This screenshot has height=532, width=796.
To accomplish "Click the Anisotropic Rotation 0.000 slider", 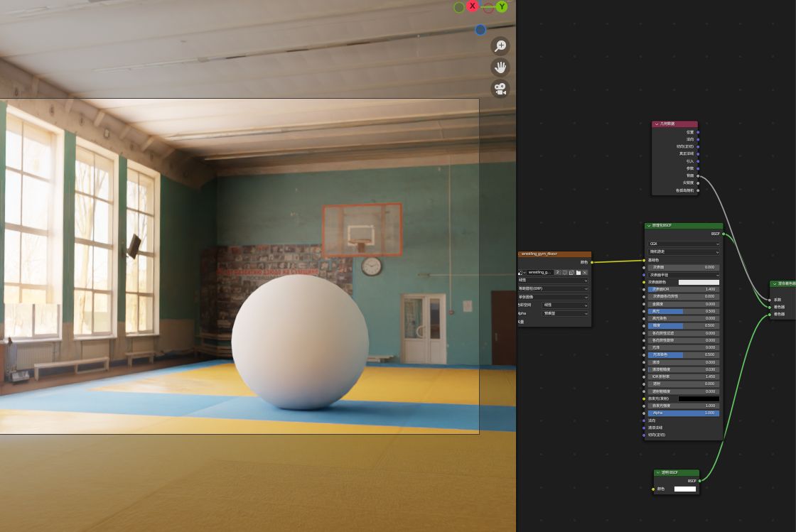I will (684, 340).
